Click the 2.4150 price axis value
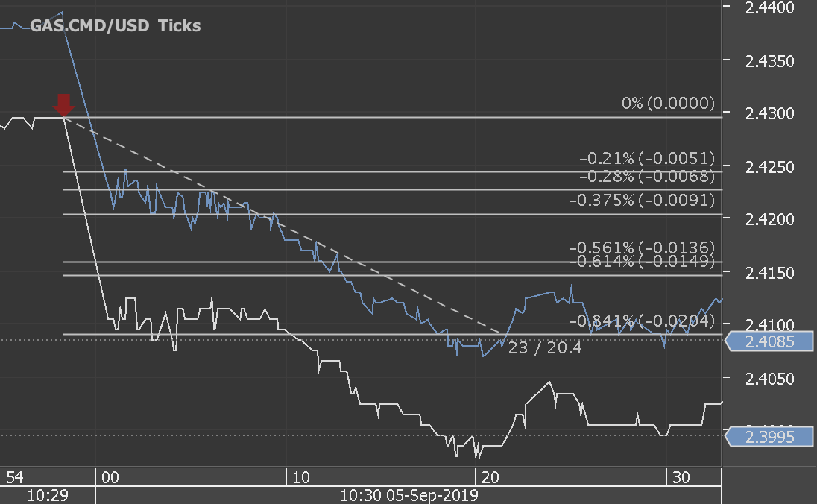 (769, 273)
